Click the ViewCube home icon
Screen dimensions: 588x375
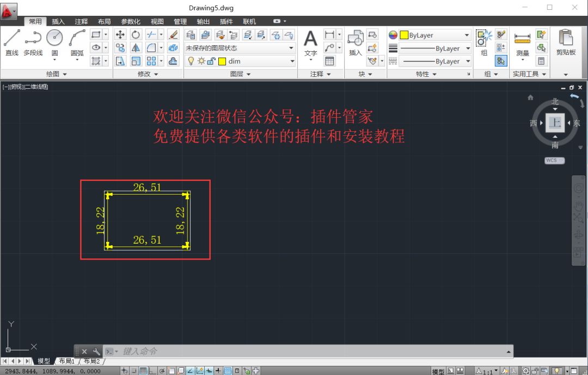click(530, 97)
